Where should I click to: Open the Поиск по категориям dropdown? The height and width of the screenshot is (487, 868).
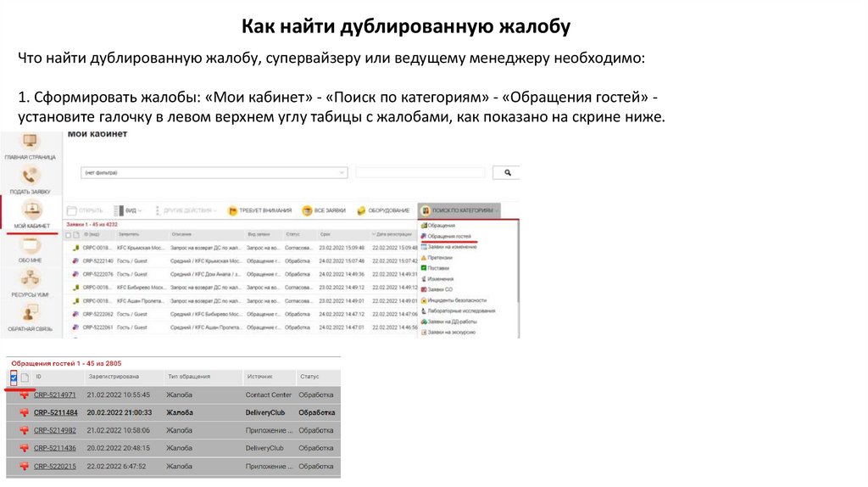(x=459, y=210)
